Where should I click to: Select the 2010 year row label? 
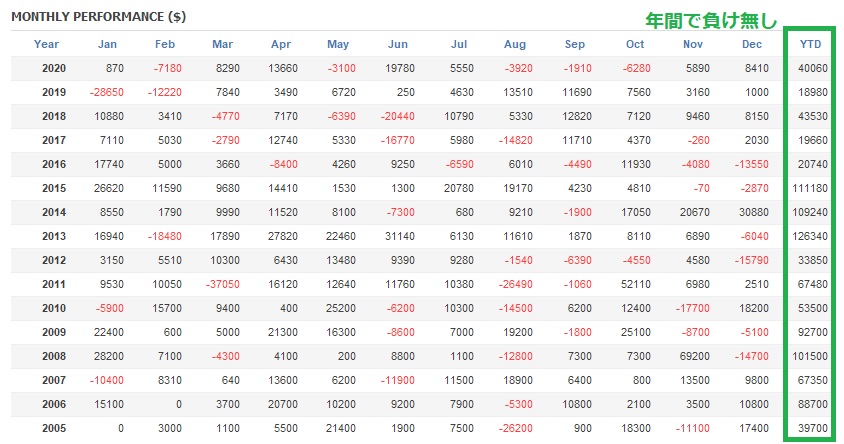click(54, 308)
